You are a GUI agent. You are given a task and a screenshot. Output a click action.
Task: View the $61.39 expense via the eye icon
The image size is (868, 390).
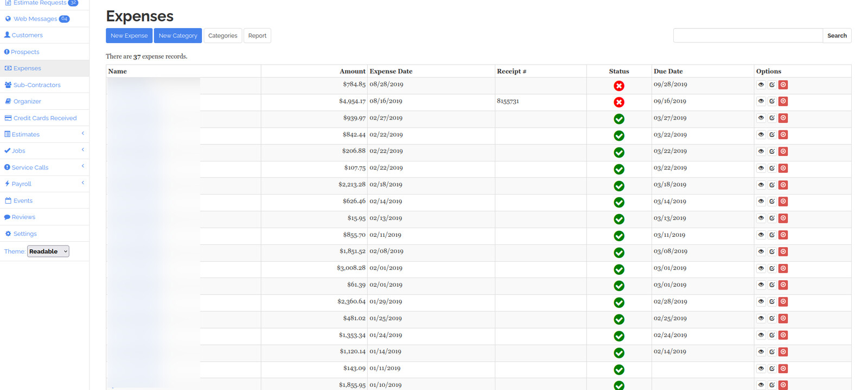point(761,285)
